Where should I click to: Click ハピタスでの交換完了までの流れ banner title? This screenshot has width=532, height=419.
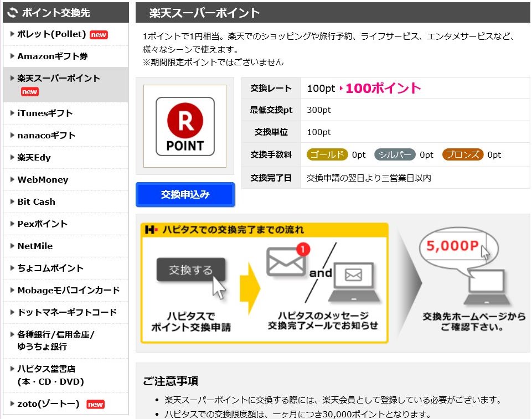[x=234, y=230]
